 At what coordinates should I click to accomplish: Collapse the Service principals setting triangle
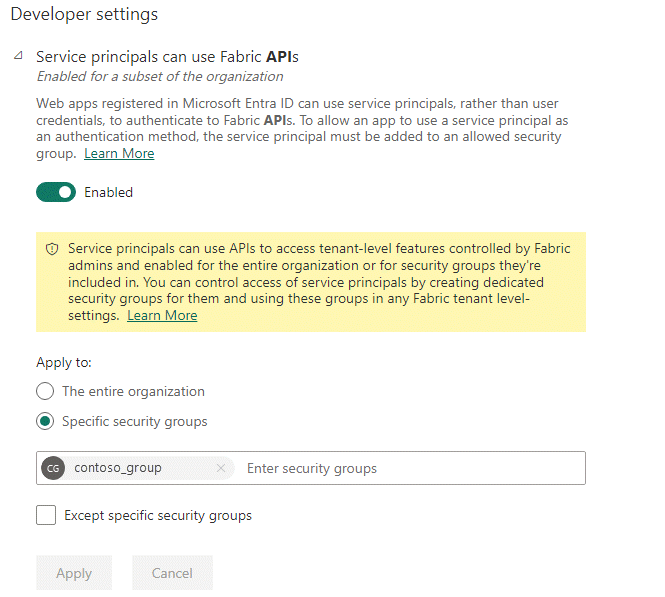pyautogui.click(x=19, y=57)
